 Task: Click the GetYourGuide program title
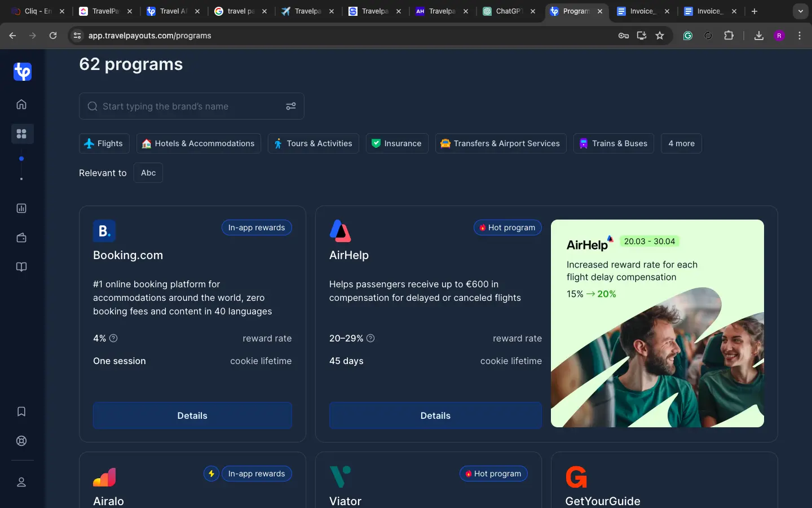point(603,501)
